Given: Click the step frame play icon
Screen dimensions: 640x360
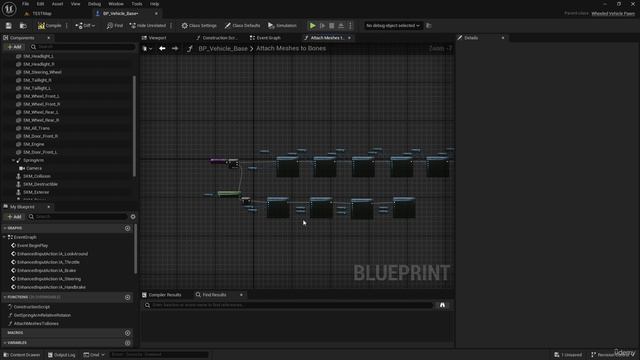Looking at the screenshot, I should click(322, 26).
